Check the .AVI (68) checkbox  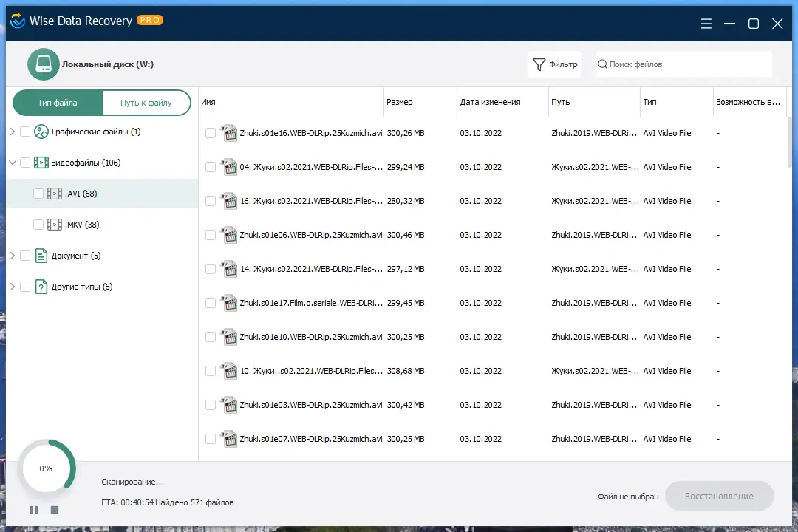click(38, 194)
